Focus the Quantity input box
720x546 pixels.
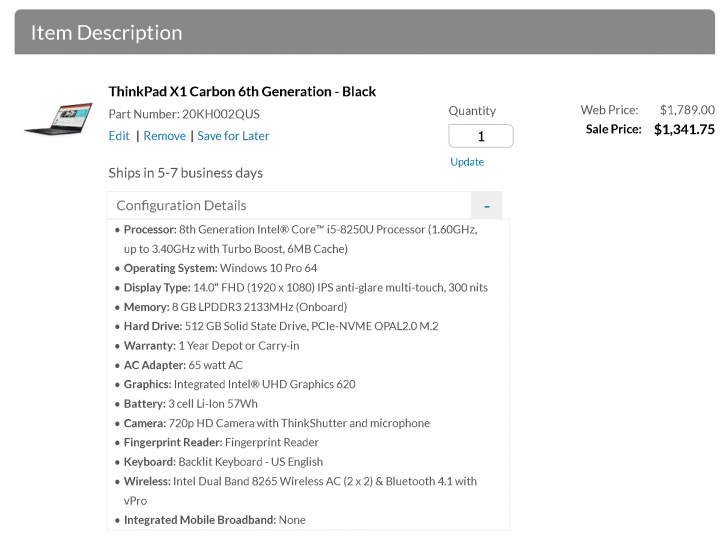click(481, 136)
